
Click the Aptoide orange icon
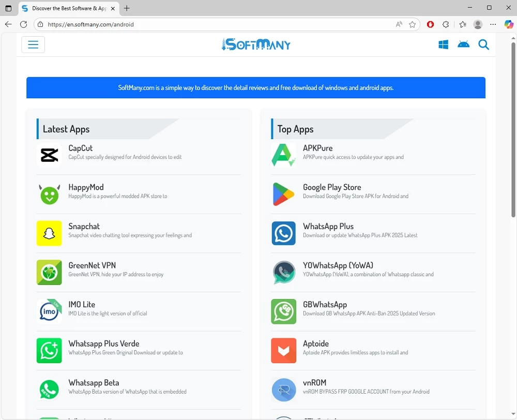coord(284,351)
